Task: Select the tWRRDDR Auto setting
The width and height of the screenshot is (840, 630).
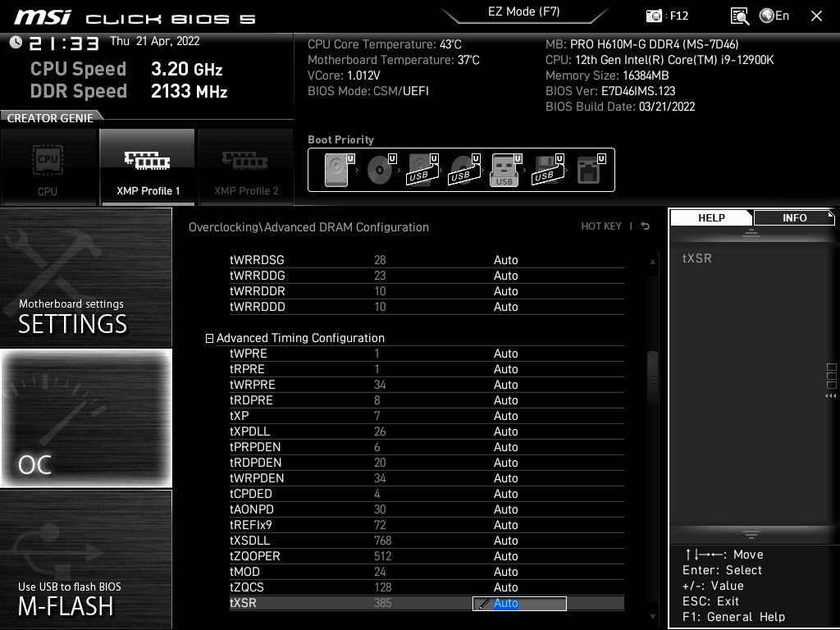Action: pyautogui.click(x=505, y=291)
